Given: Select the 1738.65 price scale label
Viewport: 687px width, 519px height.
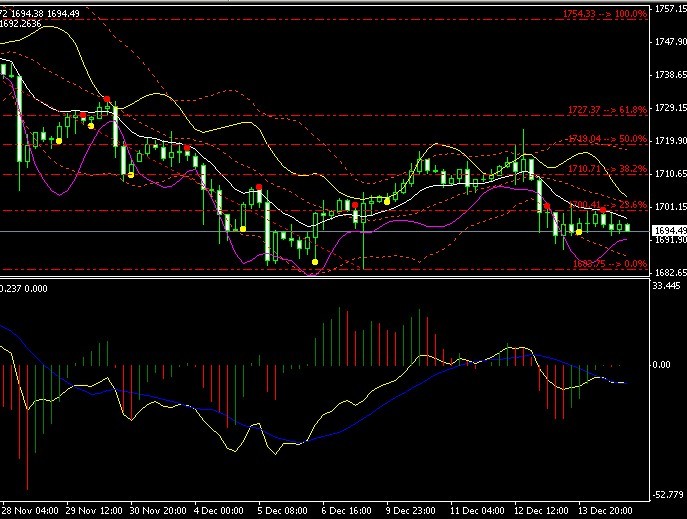Looking at the screenshot, I should coord(670,75).
